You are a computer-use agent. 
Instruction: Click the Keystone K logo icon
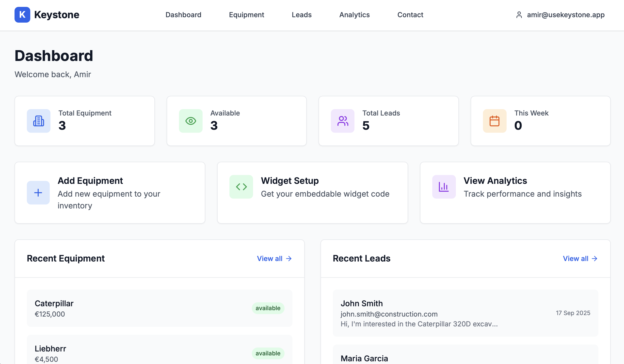[22, 15]
